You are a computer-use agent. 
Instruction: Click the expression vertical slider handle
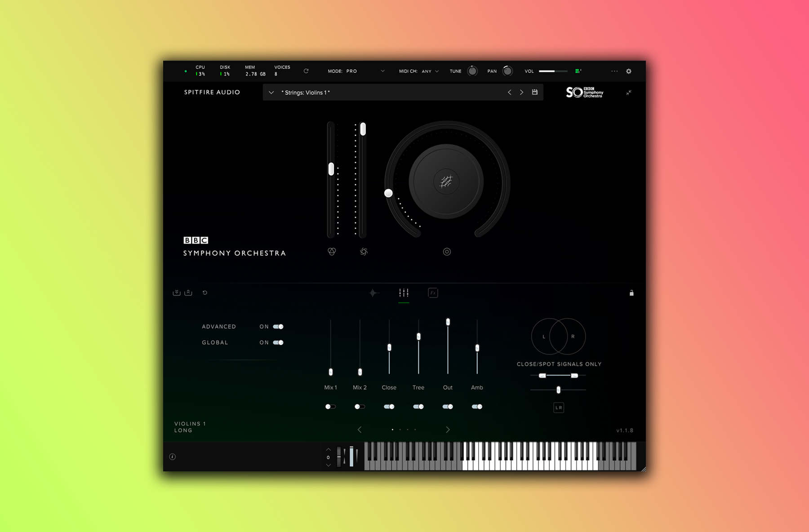tap(331, 169)
